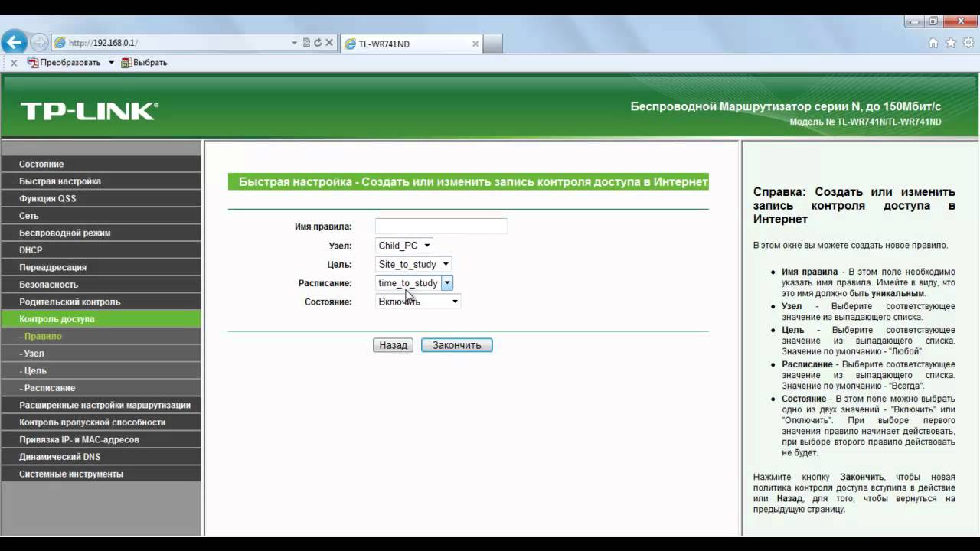
Task: Close the TL-WR741ND tab
Action: [475, 44]
